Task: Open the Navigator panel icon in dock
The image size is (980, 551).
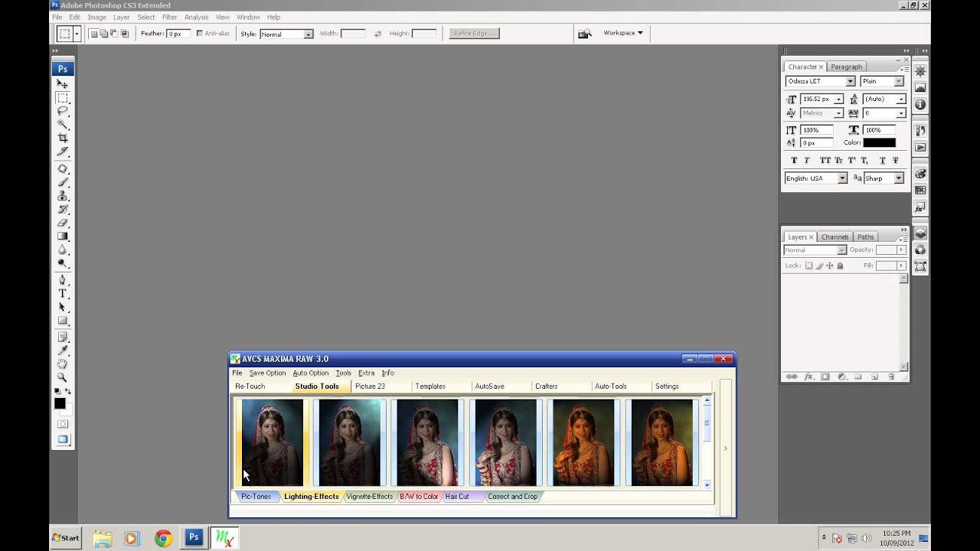Action: [x=920, y=71]
